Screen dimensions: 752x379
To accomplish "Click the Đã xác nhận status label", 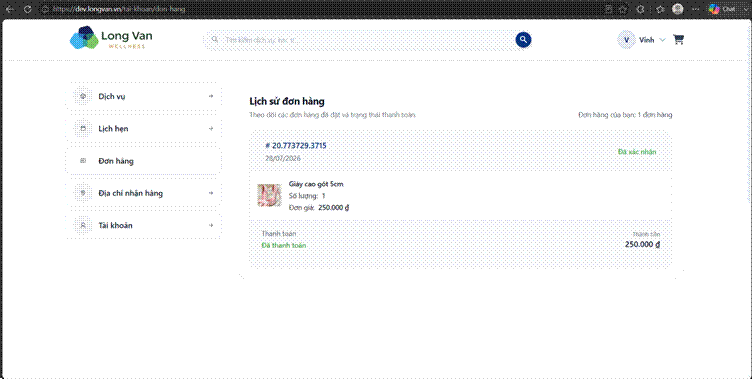I will 637,152.
